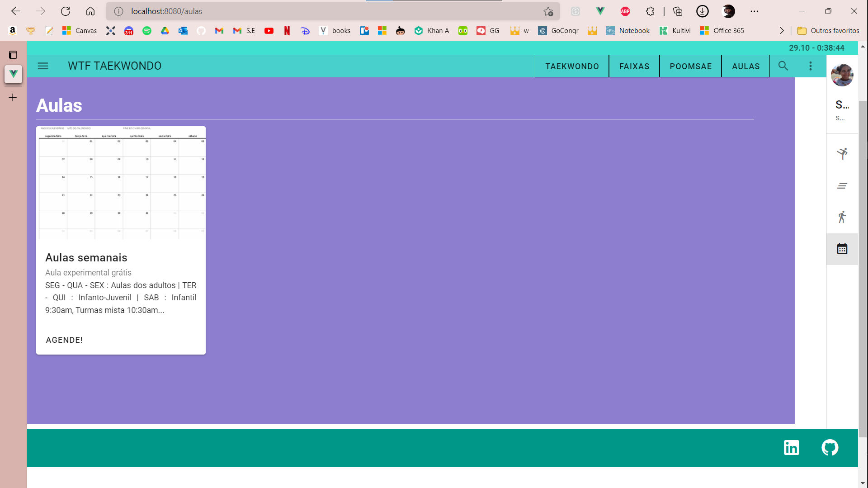The image size is (868, 488).
Task: Switch to the FAIXAS tab
Action: point(634,66)
